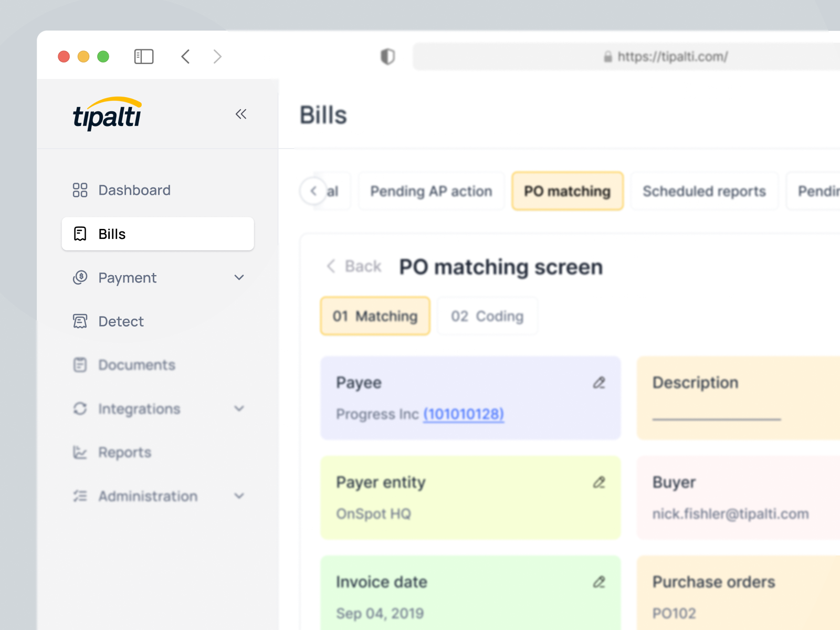Screen dimensions: 840x630
Task: Click the Bills page heading
Action: [x=323, y=115]
